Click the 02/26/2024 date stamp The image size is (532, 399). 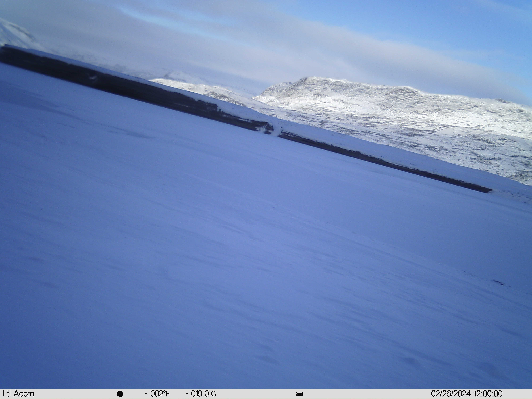[451, 394]
